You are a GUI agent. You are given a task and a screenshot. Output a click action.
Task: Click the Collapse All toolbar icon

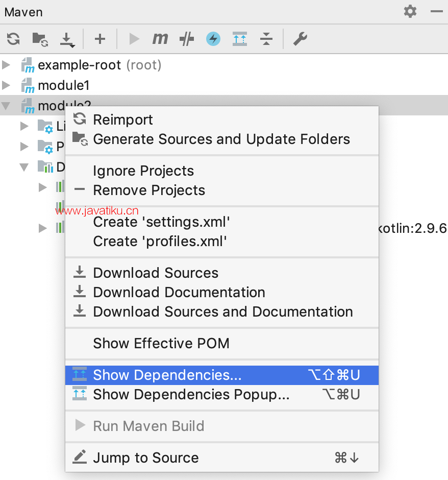[x=266, y=39]
